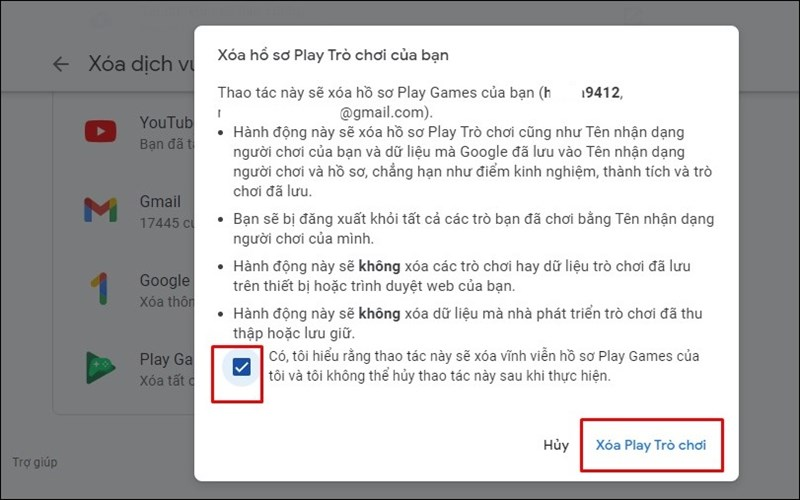The height and width of the screenshot is (500, 800).
Task: Click the Play Games controller icon
Action: point(100,367)
